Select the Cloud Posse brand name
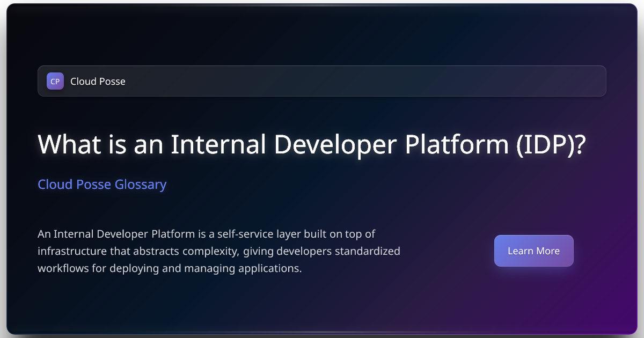 click(98, 82)
